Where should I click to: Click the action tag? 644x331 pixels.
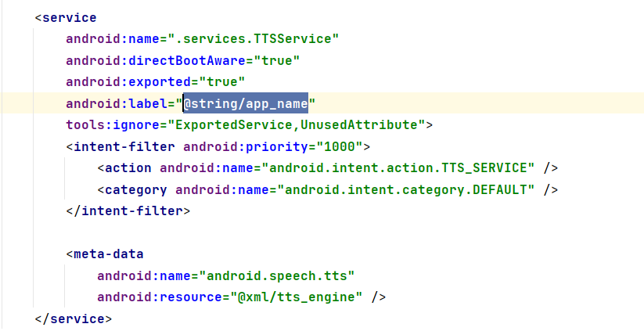tap(124, 168)
